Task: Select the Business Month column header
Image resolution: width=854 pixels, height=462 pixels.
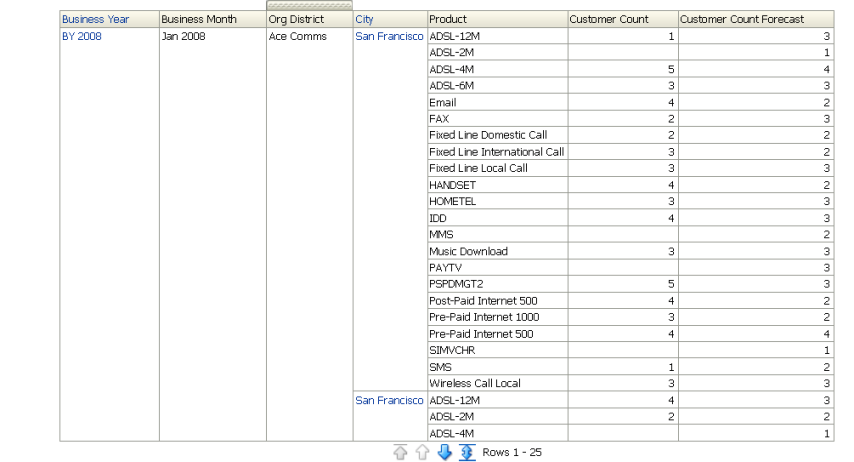Action: pos(199,19)
